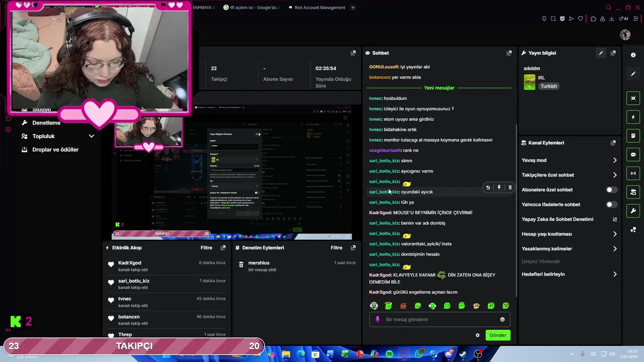
Task: Show hidden system tray icons chevron
Action: pyautogui.click(x=572, y=354)
